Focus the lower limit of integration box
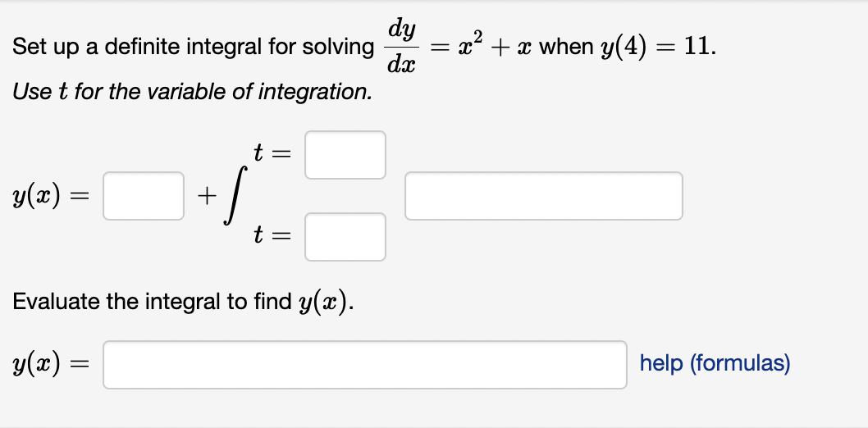 345,237
